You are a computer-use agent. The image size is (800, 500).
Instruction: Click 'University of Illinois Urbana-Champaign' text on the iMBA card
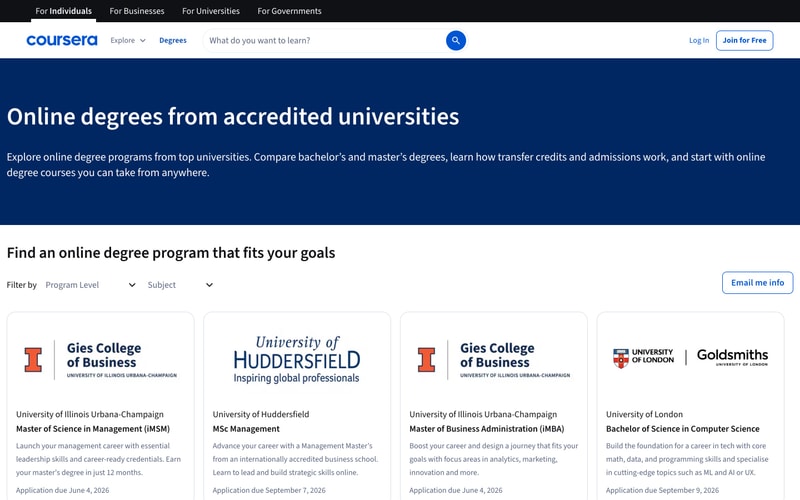point(483,414)
